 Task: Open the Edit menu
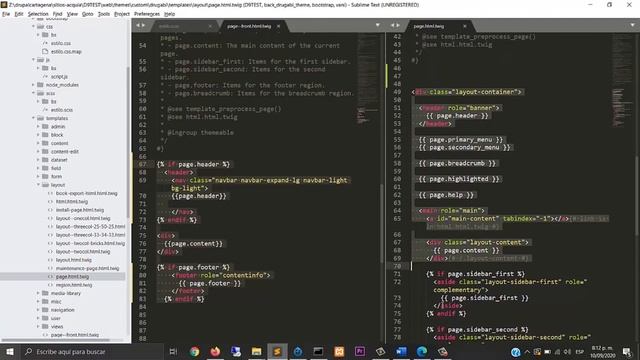point(19,14)
